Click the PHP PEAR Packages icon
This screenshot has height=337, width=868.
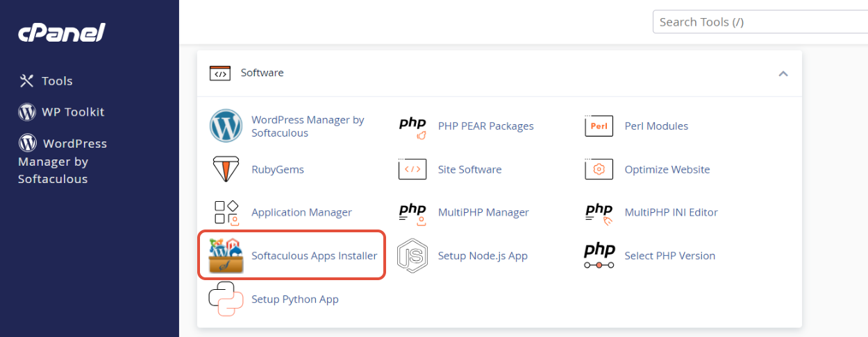click(412, 128)
